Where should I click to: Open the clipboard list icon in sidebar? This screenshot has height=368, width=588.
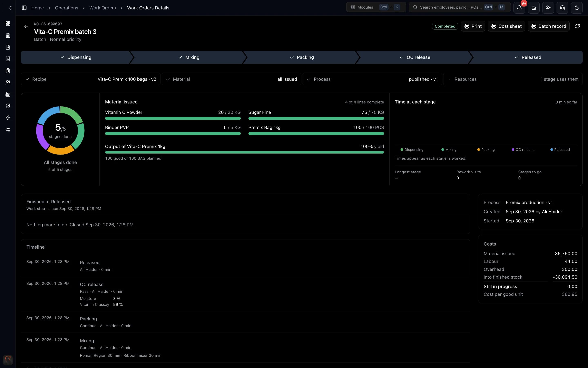tap(8, 71)
